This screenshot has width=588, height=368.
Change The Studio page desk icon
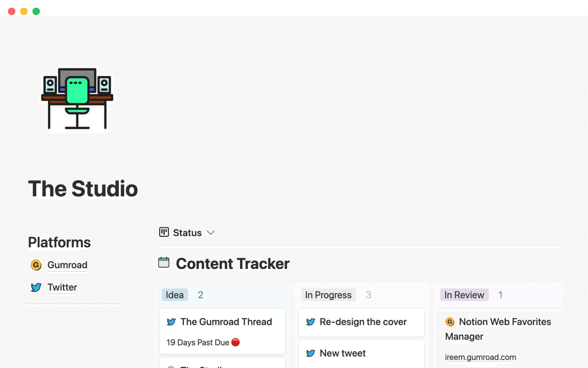pos(77,100)
